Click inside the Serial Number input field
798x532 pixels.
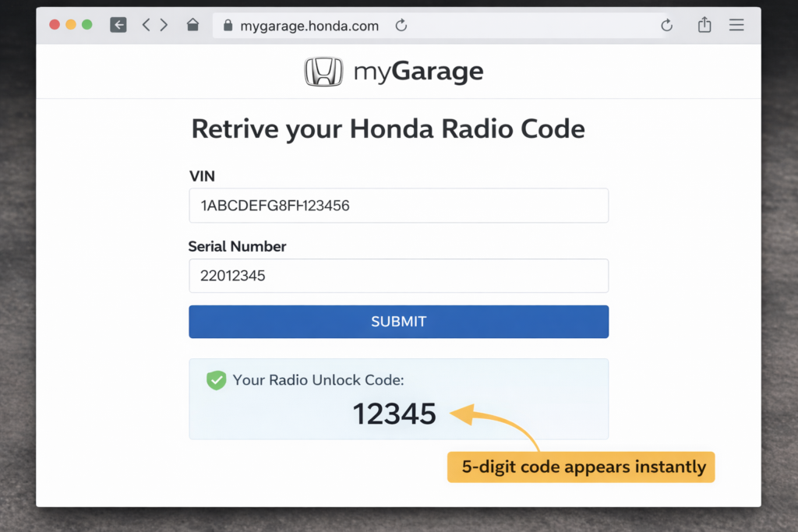(398, 275)
